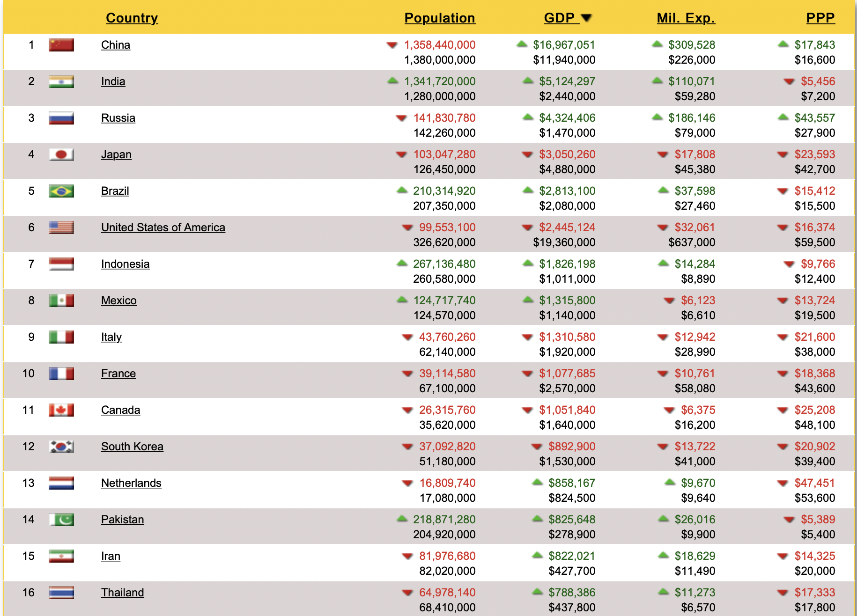Click the Brazil flag icon
The height and width of the screenshot is (616, 857).
61,191
